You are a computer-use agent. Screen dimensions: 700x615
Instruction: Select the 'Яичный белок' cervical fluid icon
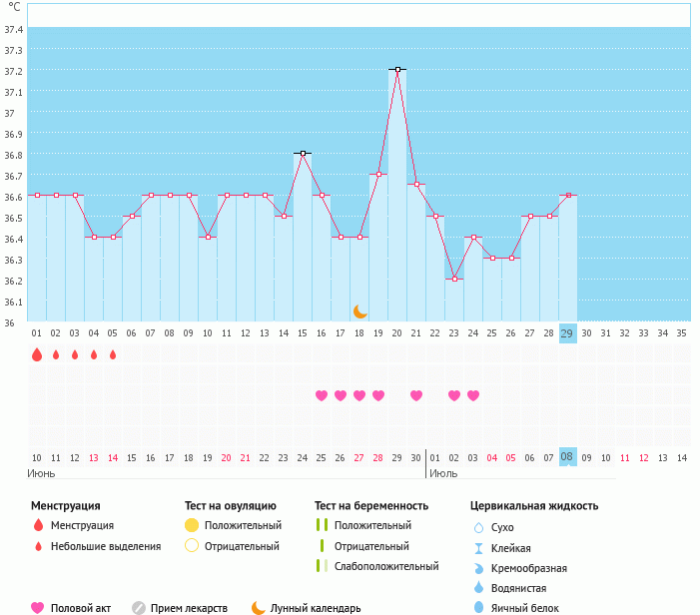(x=478, y=607)
